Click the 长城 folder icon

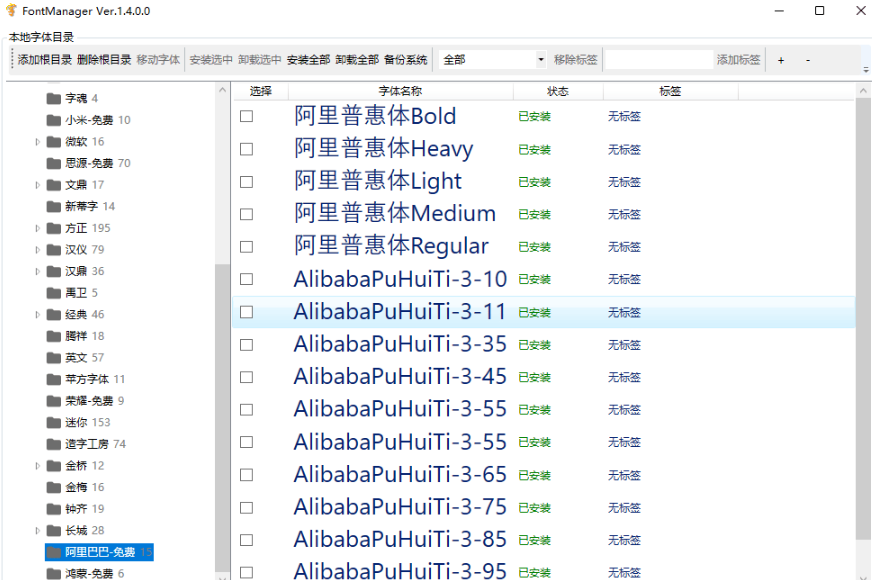53,531
